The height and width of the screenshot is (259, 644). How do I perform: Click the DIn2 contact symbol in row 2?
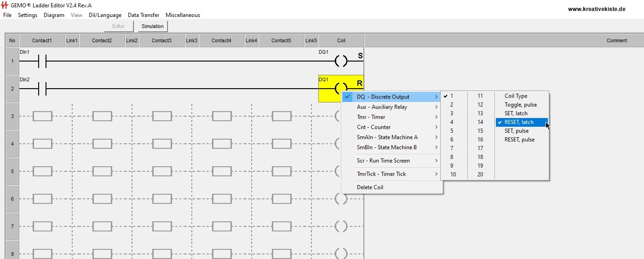(42, 89)
